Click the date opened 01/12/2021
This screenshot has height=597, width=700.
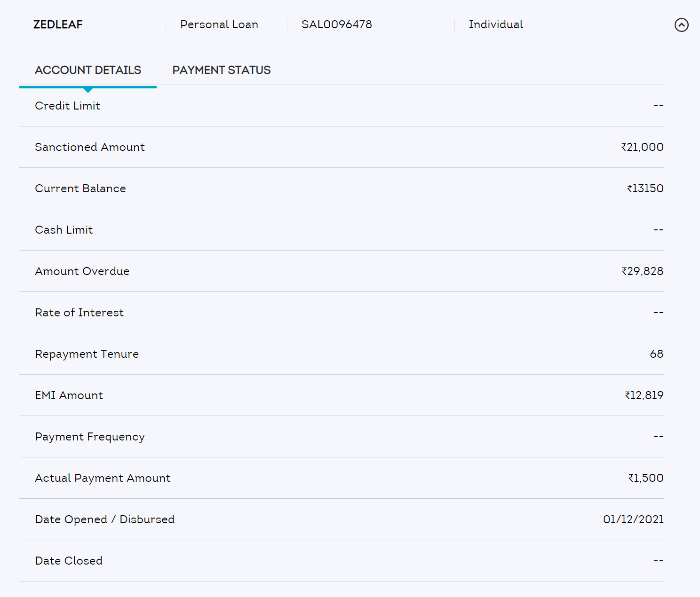click(x=633, y=519)
